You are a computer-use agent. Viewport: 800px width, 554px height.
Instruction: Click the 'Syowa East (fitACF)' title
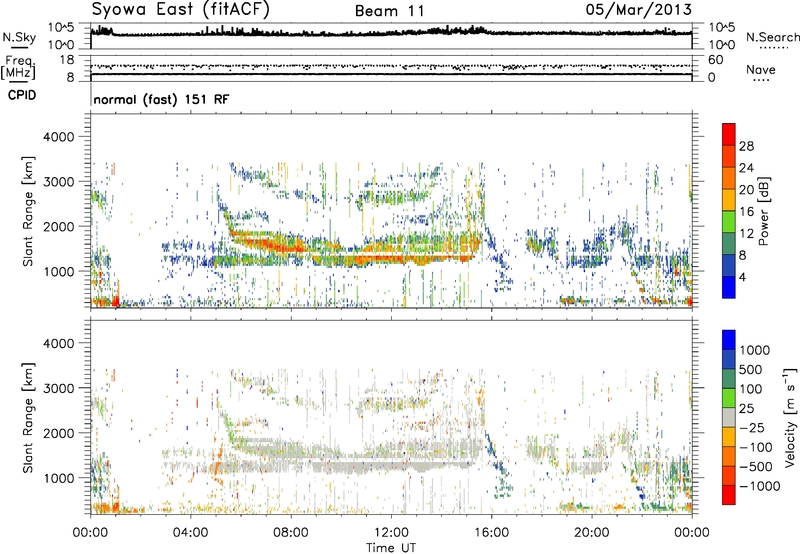(x=181, y=10)
